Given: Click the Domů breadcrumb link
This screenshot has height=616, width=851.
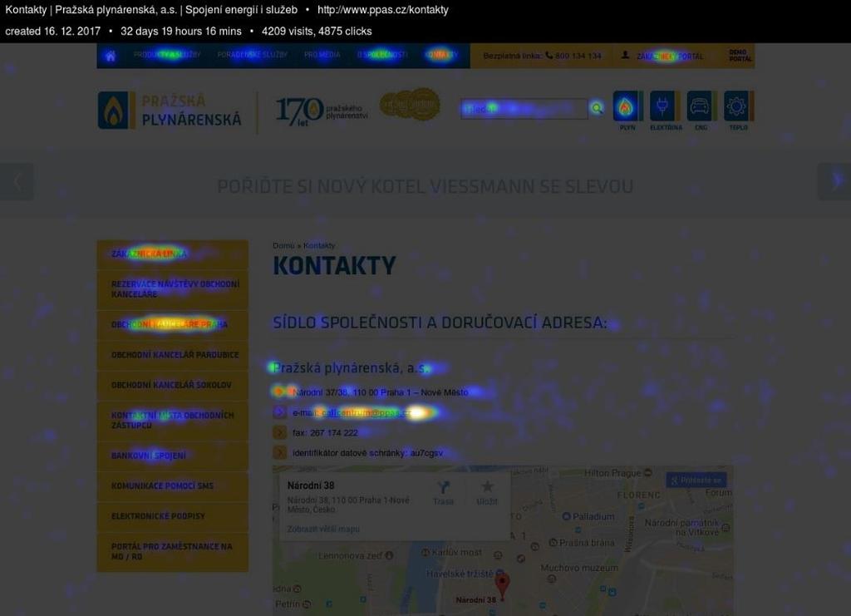Looking at the screenshot, I should (x=283, y=246).
